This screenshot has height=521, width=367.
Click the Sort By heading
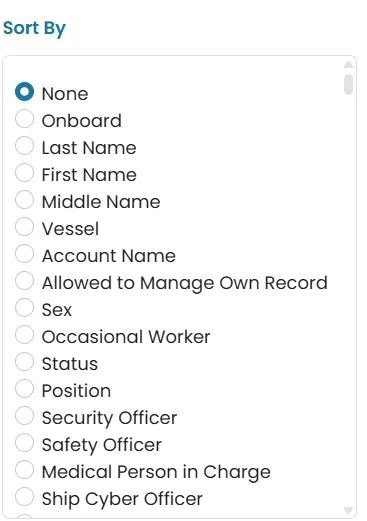pyautogui.click(x=34, y=28)
